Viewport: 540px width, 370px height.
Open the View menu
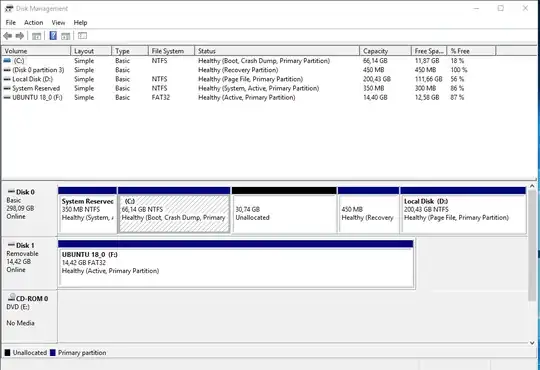(x=58, y=23)
